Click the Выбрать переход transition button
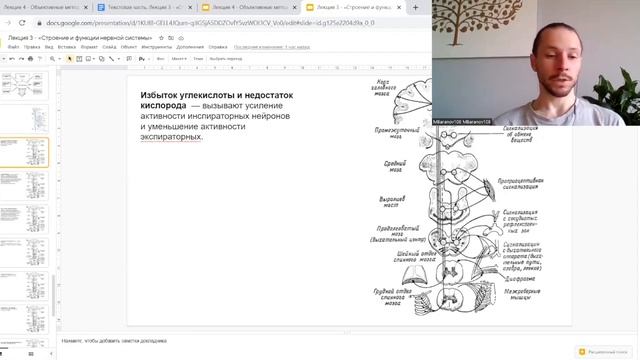The height and width of the screenshot is (360, 640). [226, 59]
